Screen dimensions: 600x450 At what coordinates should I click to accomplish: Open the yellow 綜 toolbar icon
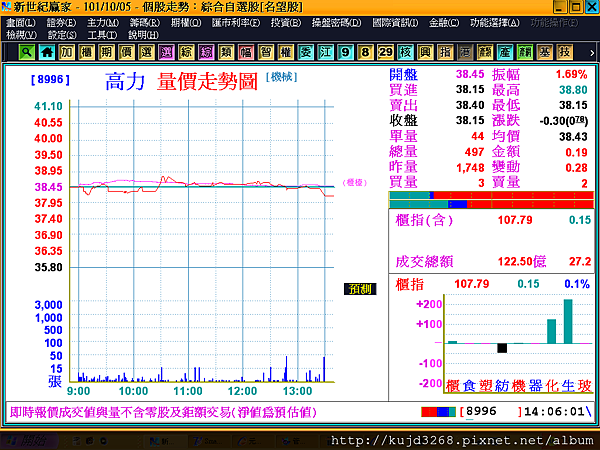click(x=186, y=52)
